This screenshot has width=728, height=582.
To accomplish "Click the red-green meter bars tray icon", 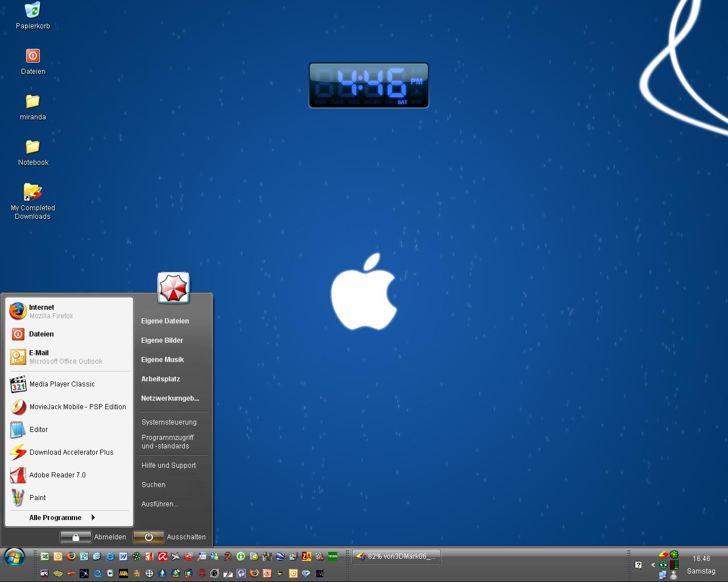I will pos(674,565).
